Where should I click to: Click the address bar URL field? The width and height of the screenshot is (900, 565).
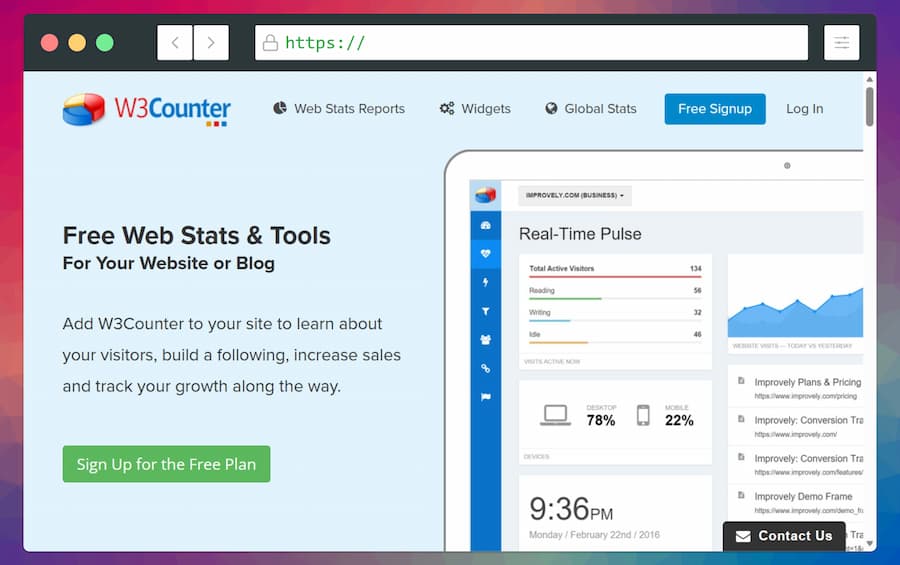click(x=540, y=43)
